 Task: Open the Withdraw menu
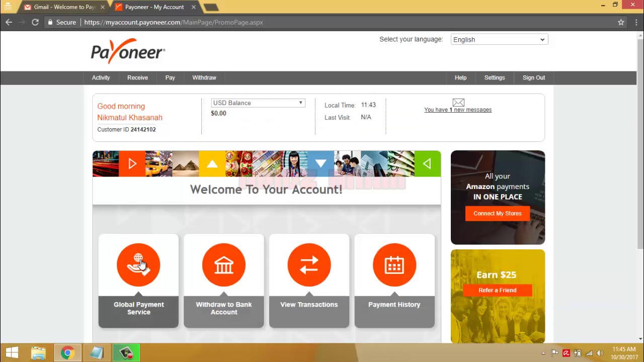pyautogui.click(x=204, y=77)
